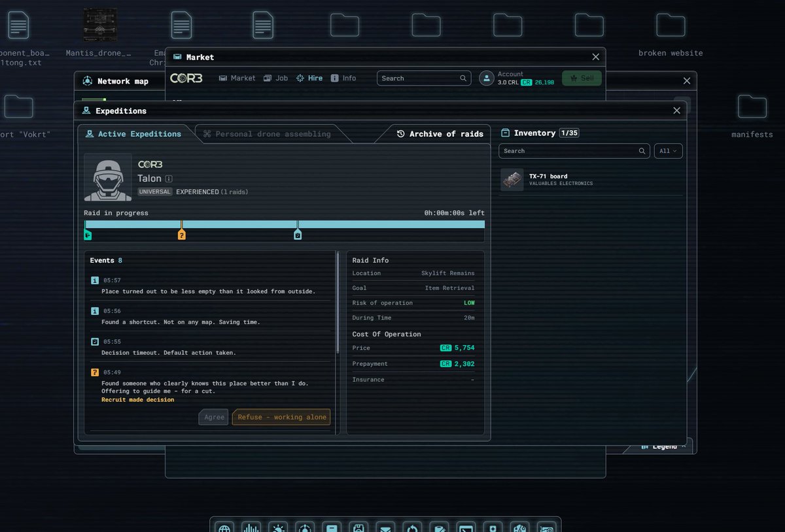This screenshot has height=532, width=785.
Task: Open the "Vokrt" desktop folder
Action: pyautogui.click(x=18, y=107)
